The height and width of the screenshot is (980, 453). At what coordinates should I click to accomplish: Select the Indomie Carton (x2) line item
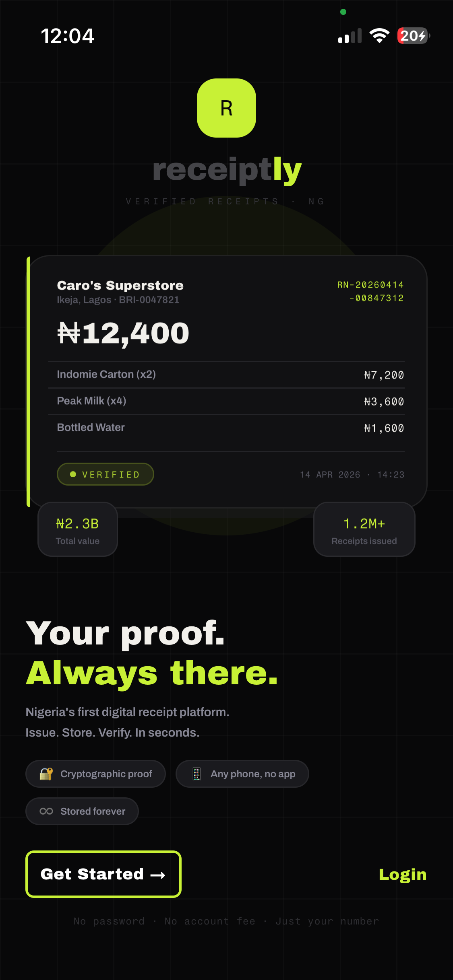pos(106,374)
